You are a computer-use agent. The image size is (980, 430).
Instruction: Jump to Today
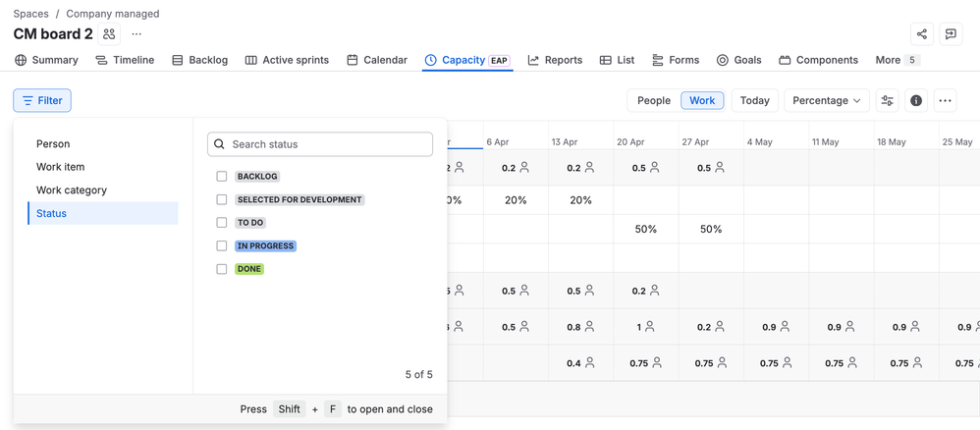click(x=754, y=100)
